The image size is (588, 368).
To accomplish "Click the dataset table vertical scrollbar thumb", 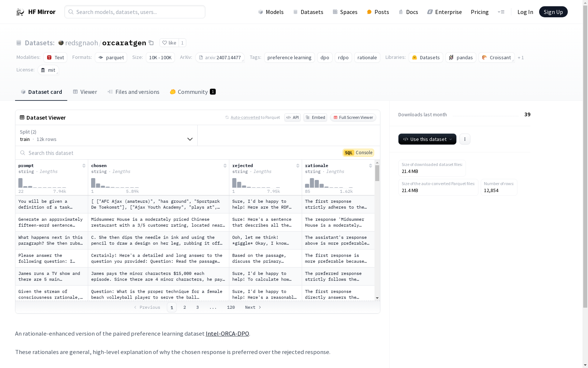I will tap(377, 173).
